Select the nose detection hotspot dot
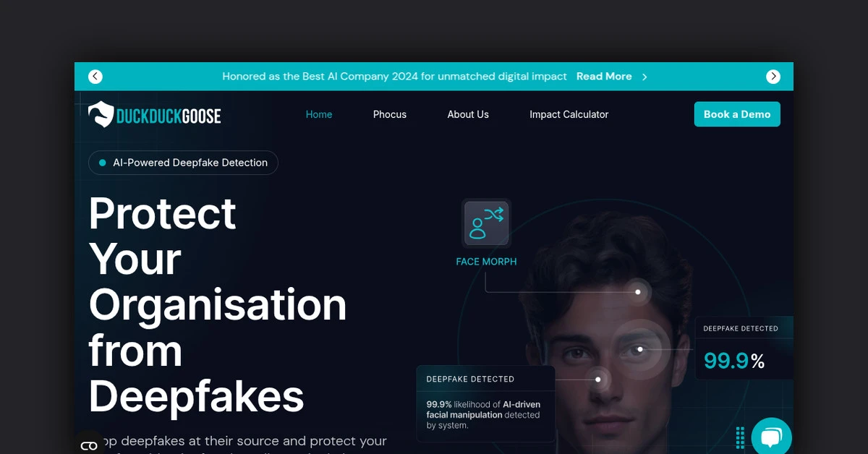868x454 pixels. click(x=598, y=379)
